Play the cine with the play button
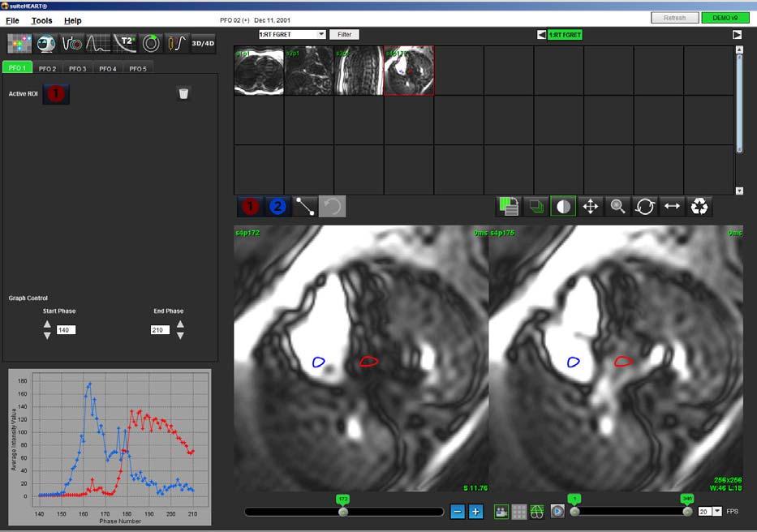Viewport: 757px width, 532px height. tap(557, 511)
